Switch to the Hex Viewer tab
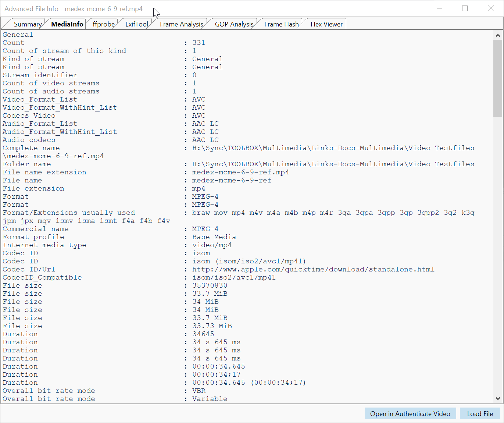 (326, 24)
